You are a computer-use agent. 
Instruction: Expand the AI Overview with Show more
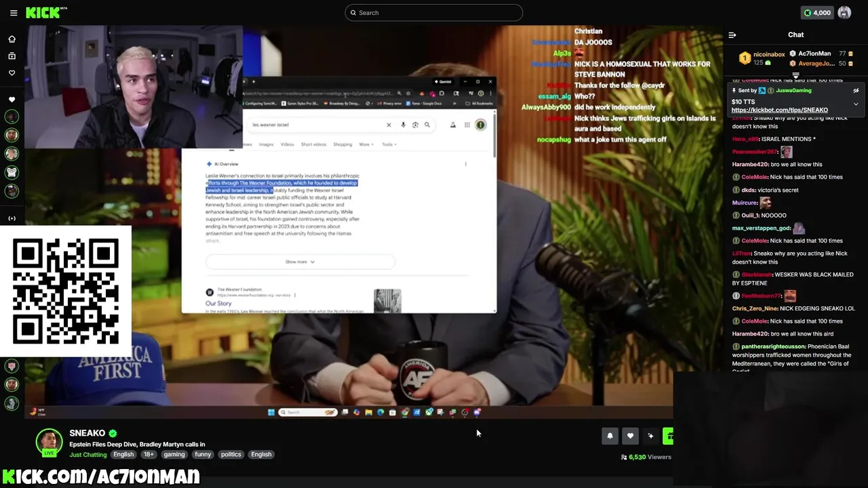[x=300, y=262]
